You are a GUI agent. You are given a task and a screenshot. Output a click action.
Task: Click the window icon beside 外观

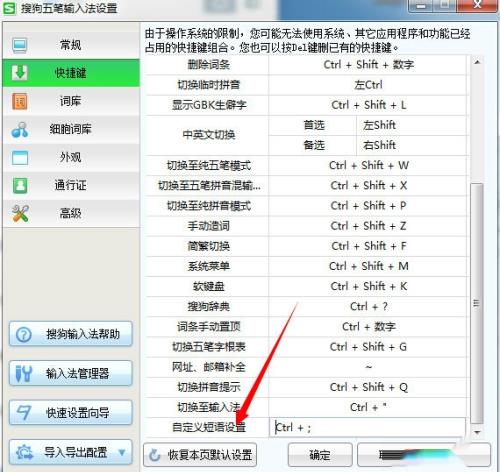pos(20,158)
